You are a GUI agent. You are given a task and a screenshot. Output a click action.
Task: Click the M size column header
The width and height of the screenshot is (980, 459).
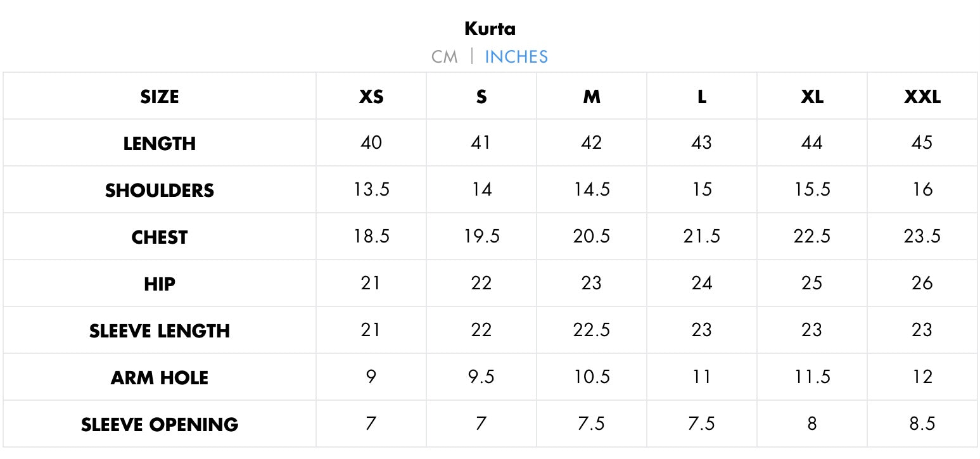coord(591,97)
